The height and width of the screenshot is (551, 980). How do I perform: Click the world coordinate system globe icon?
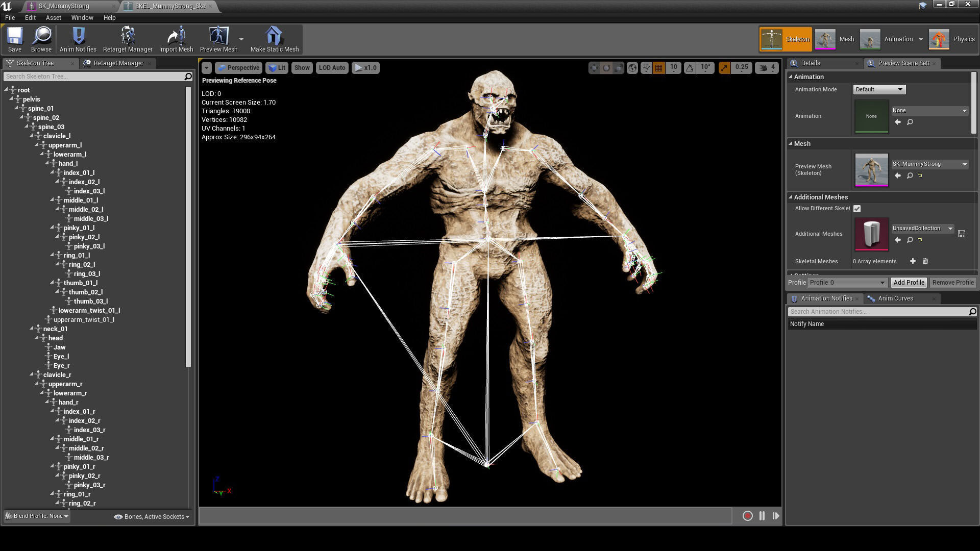click(x=632, y=68)
